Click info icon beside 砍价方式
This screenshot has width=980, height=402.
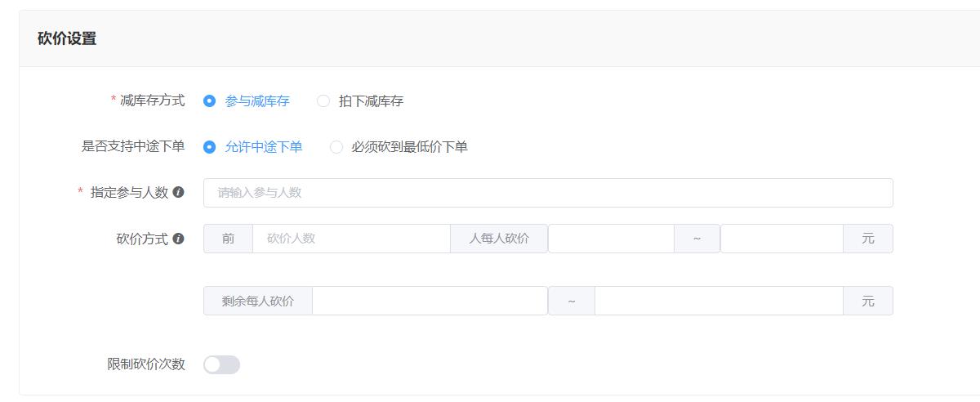coord(178,239)
